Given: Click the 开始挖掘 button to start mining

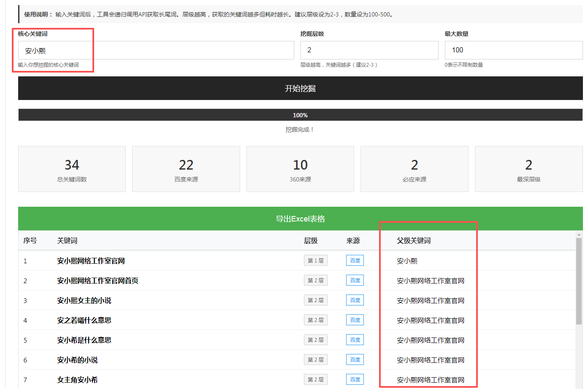Looking at the screenshot, I should click(300, 88).
